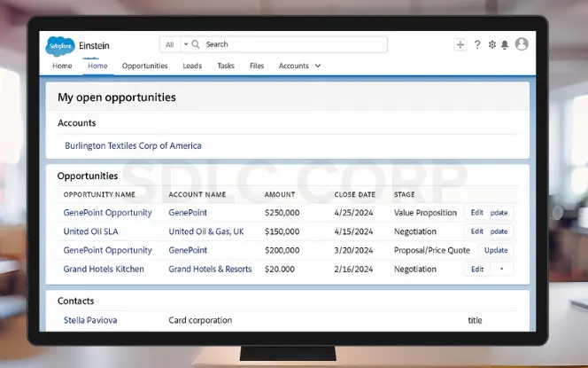Select the underlined Home tab

point(97,66)
